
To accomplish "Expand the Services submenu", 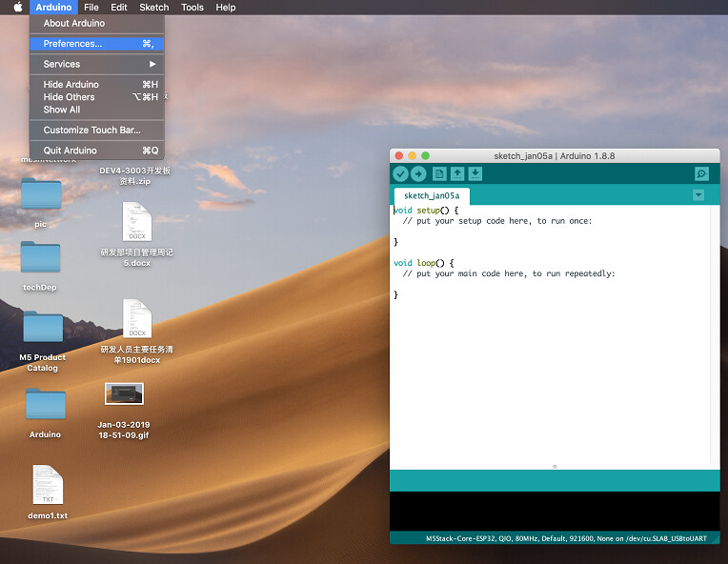I will point(96,64).
